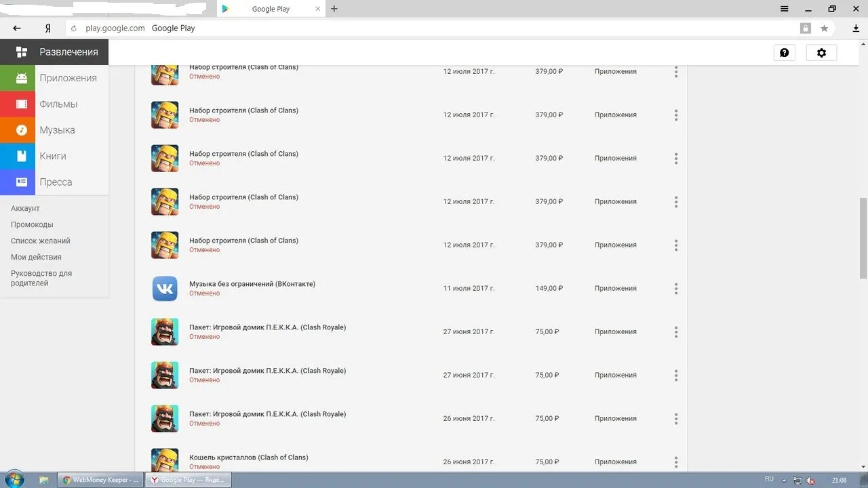Click the muted volume icon in the tray
868x488 pixels.
click(810, 481)
